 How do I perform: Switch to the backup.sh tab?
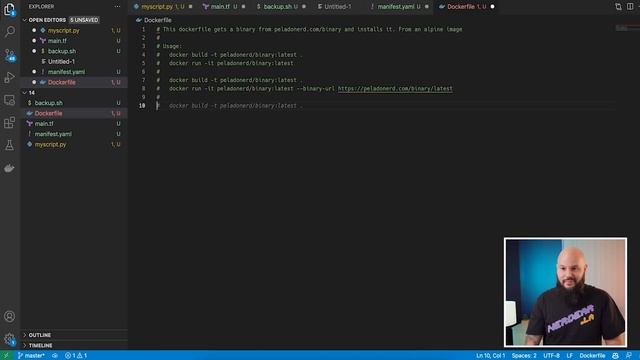coord(280,7)
